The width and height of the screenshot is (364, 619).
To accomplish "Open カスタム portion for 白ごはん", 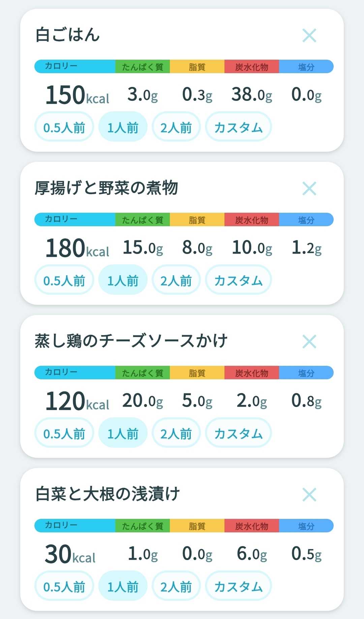I will pyautogui.click(x=238, y=127).
